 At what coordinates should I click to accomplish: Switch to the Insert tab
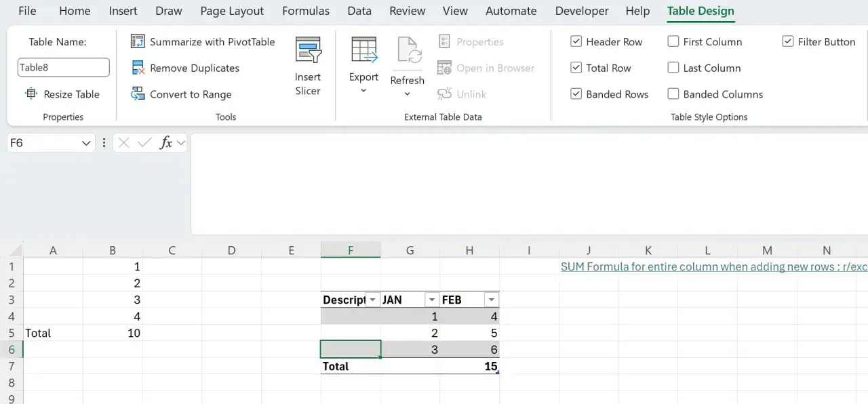(x=123, y=11)
